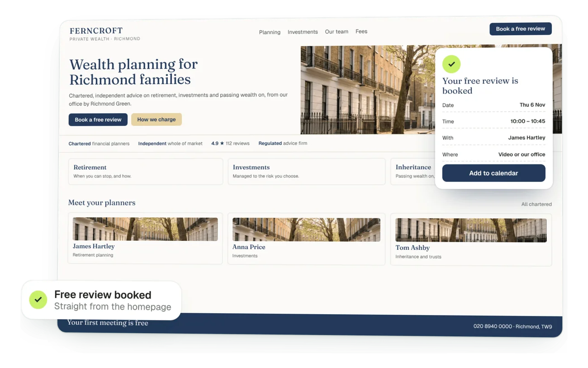The width and height of the screenshot is (588, 368).
Task: Click James Hartley in booking card
Action: click(526, 138)
